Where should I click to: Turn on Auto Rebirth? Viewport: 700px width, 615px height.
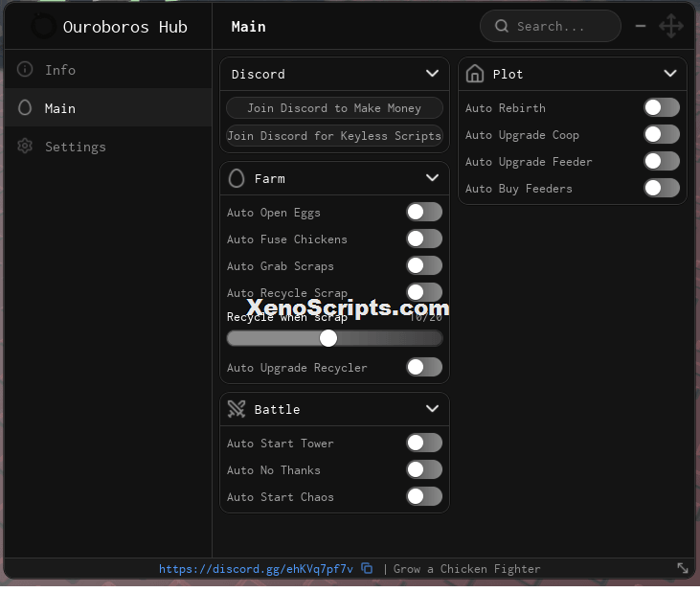click(662, 107)
